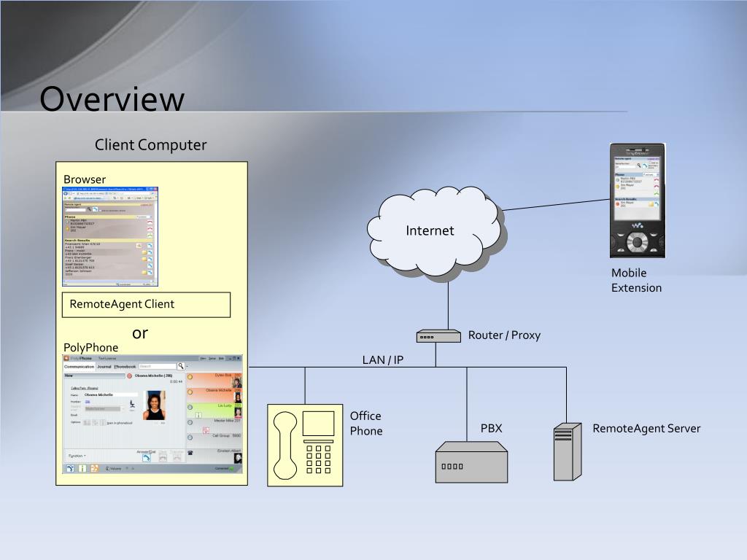Open the dropdown in the browser Phone header
Image resolution: width=747 pixels, height=560 pixels.
[x=144, y=217]
